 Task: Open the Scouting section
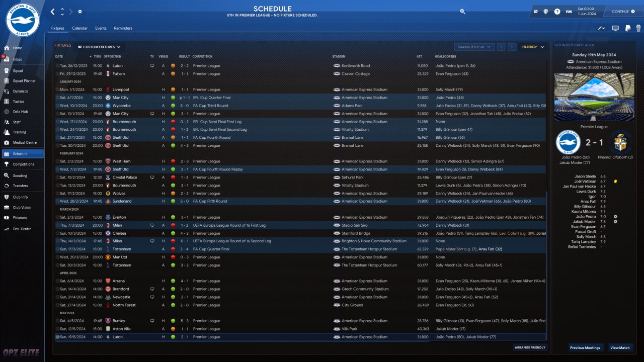pyautogui.click(x=22, y=176)
